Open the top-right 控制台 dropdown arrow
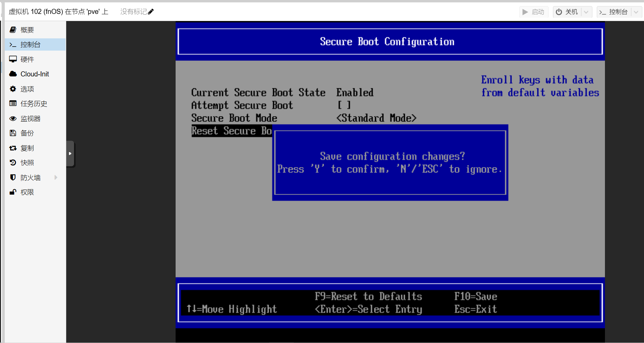Image resolution: width=644 pixels, height=343 pixels. [x=636, y=12]
